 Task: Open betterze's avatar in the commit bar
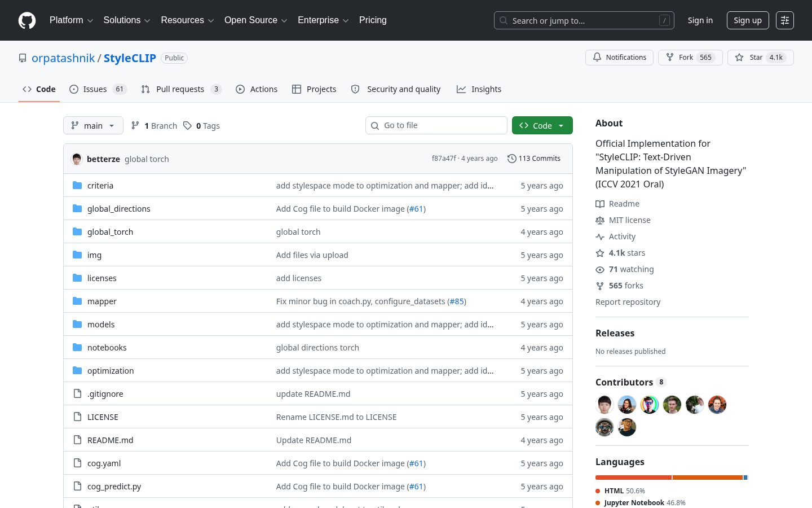click(x=77, y=159)
